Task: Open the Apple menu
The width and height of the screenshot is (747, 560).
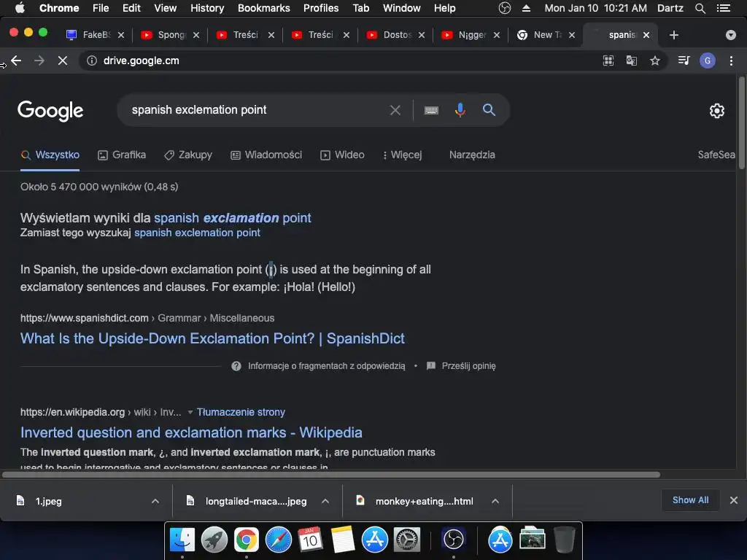Action: 20,8
